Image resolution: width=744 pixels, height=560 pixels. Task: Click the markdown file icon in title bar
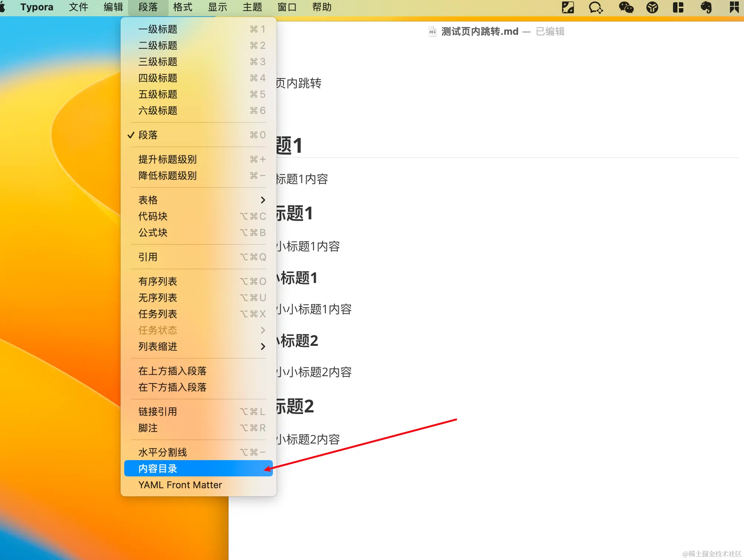(432, 31)
